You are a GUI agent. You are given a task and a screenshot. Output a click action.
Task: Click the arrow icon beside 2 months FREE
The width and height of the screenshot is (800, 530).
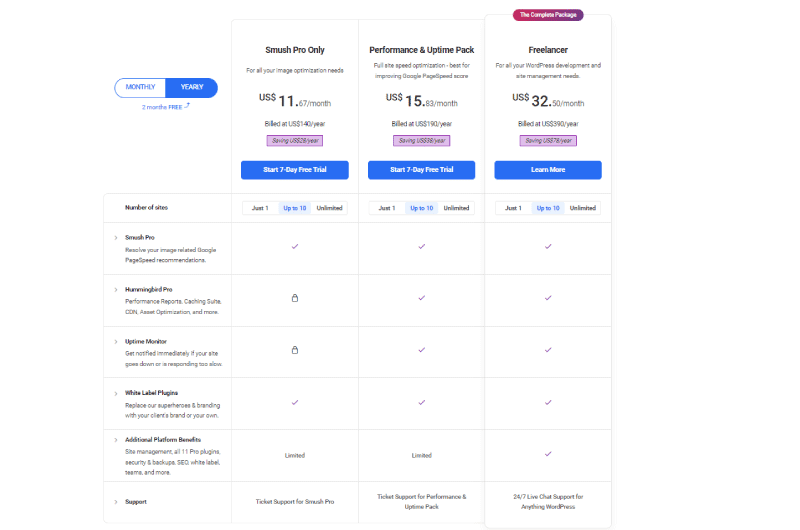187,106
